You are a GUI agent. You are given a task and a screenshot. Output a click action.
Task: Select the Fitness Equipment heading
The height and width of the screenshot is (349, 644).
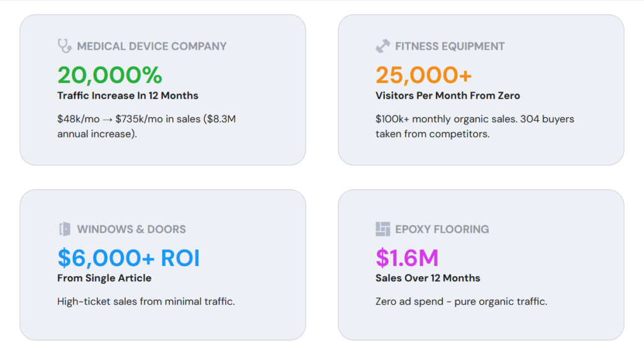click(x=450, y=46)
